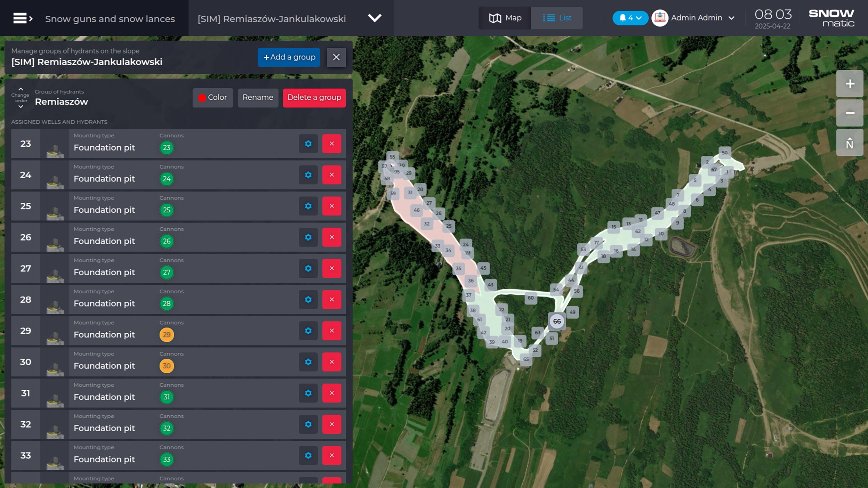Remove hydrant 32 from the group
The width and height of the screenshot is (868, 488).
331,424
